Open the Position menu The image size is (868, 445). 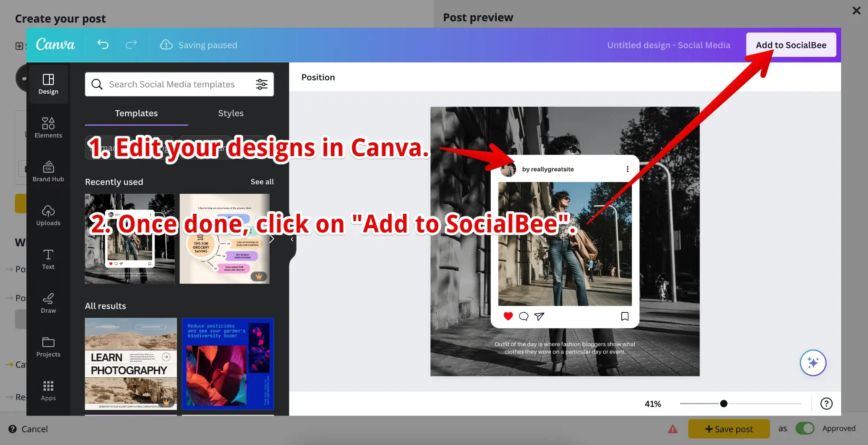[x=318, y=77]
